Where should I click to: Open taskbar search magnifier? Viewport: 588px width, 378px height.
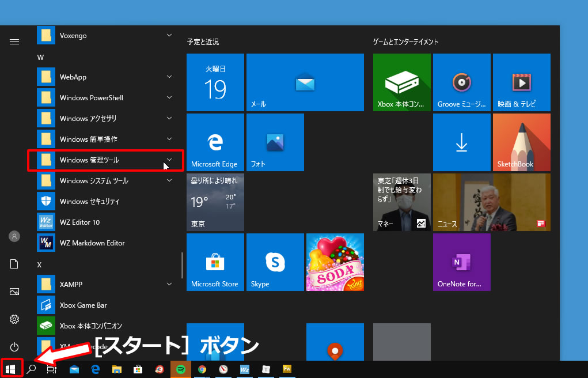[x=32, y=369]
